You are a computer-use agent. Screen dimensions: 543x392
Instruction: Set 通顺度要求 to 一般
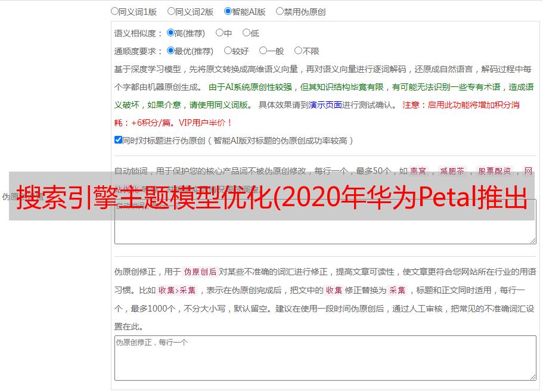point(263,51)
